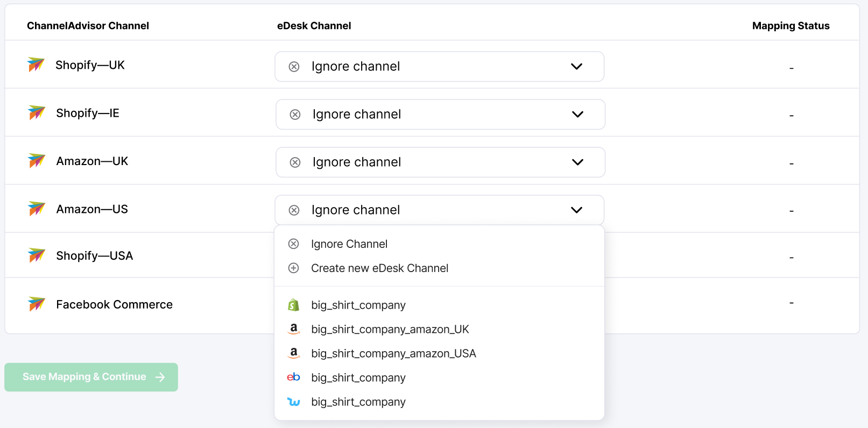Viewport: 868px width, 428px height.
Task: Open the eDesk Channel dropdown for Amazon—UK
Action: tap(440, 162)
